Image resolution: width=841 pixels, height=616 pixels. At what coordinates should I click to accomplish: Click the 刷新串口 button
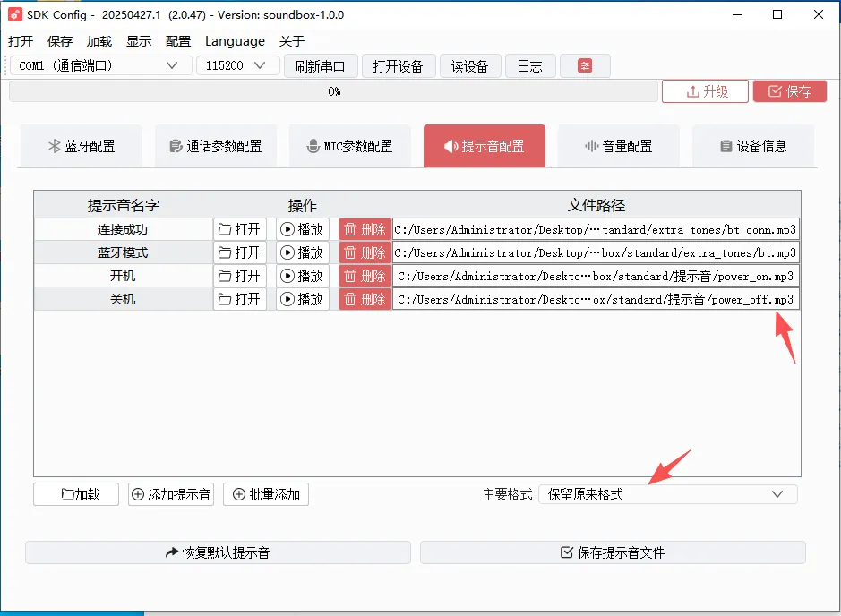coord(321,66)
